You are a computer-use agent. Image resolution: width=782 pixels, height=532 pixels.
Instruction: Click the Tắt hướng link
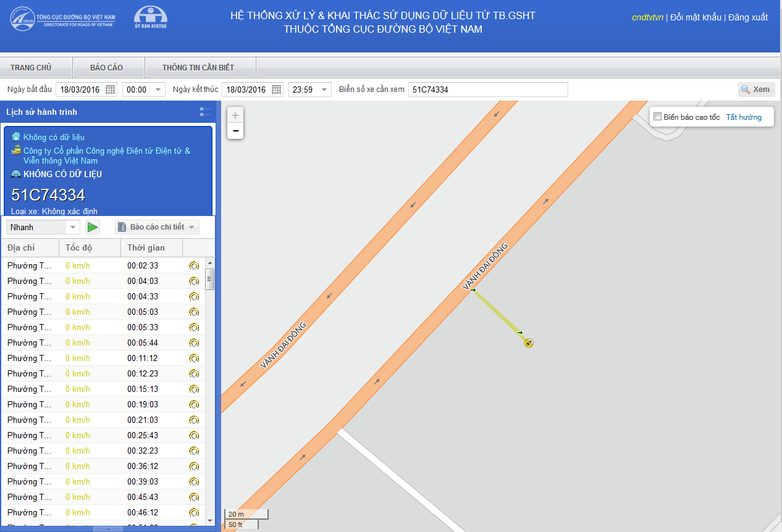click(744, 117)
